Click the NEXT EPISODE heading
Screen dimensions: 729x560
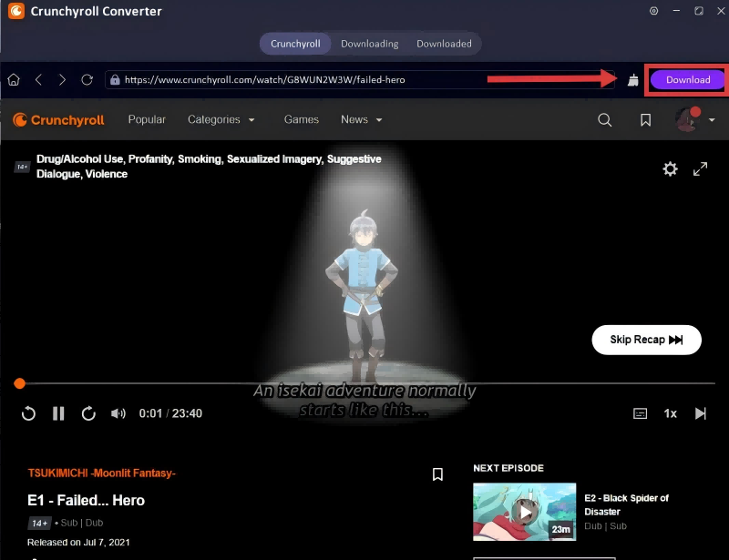[x=508, y=468]
